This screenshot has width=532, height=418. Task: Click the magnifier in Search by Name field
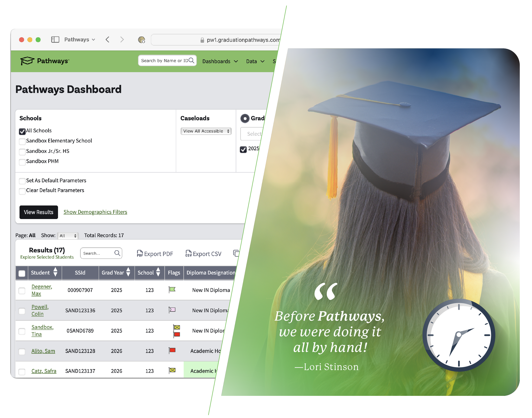(191, 60)
